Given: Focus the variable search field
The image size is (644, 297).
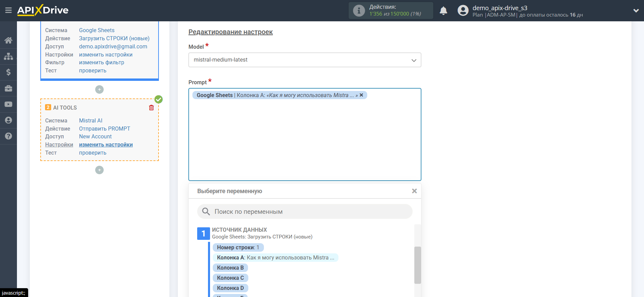Looking at the screenshot, I should click(305, 211).
